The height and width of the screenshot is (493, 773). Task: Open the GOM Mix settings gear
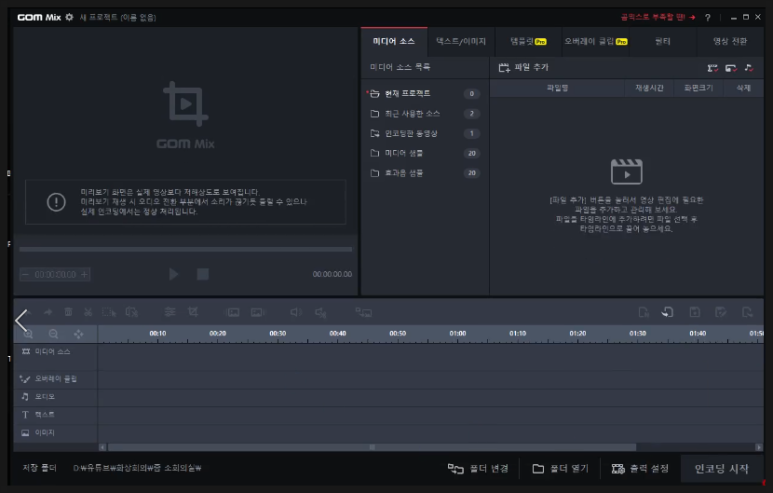click(69, 17)
